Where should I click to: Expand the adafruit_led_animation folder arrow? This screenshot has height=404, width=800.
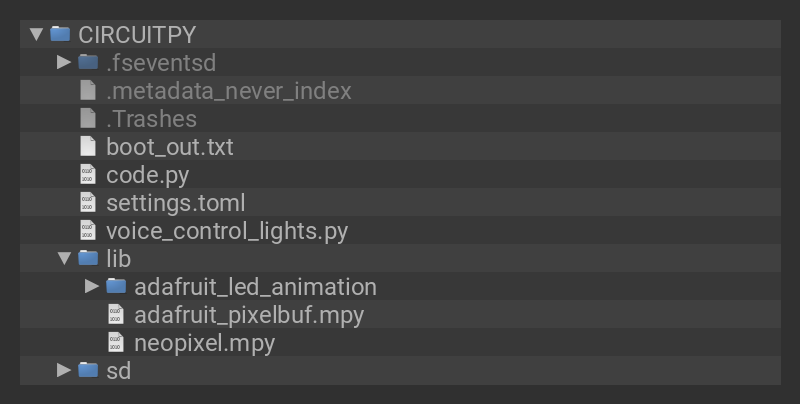tap(92, 287)
